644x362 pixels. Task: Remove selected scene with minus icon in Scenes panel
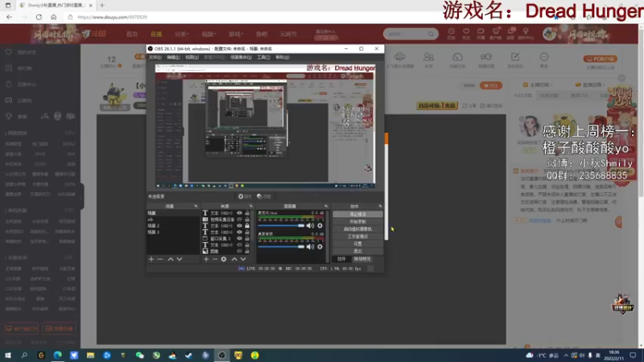coord(160,259)
